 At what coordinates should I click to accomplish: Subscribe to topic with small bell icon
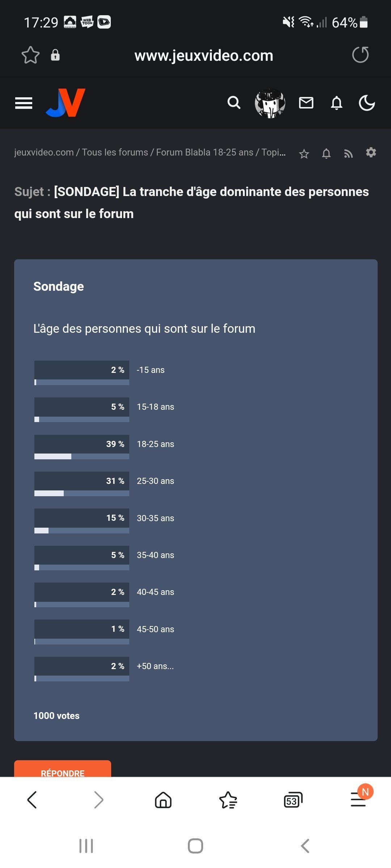pyautogui.click(x=326, y=154)
